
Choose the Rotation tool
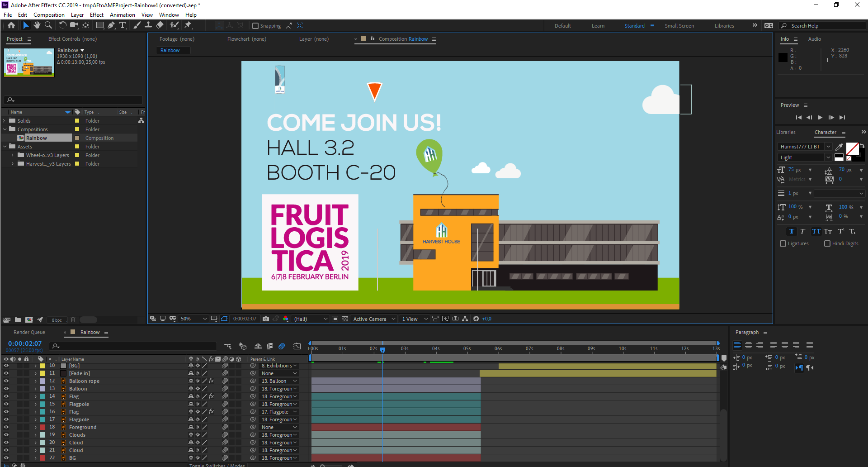[62, 25]
